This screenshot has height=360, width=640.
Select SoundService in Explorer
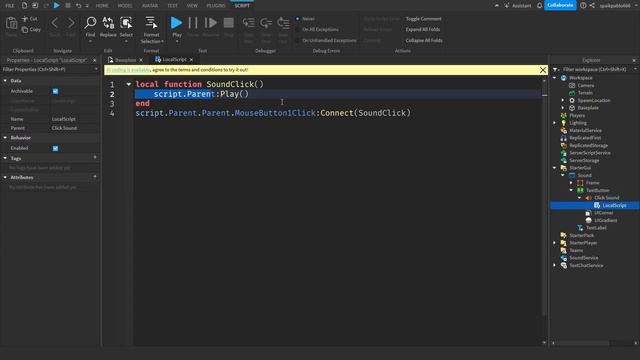coord(584,258)
